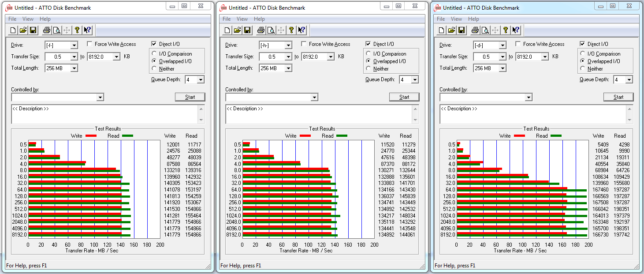Click yellow Help question icon in drive d window
The image size is (644, 274).
(506, 30)
